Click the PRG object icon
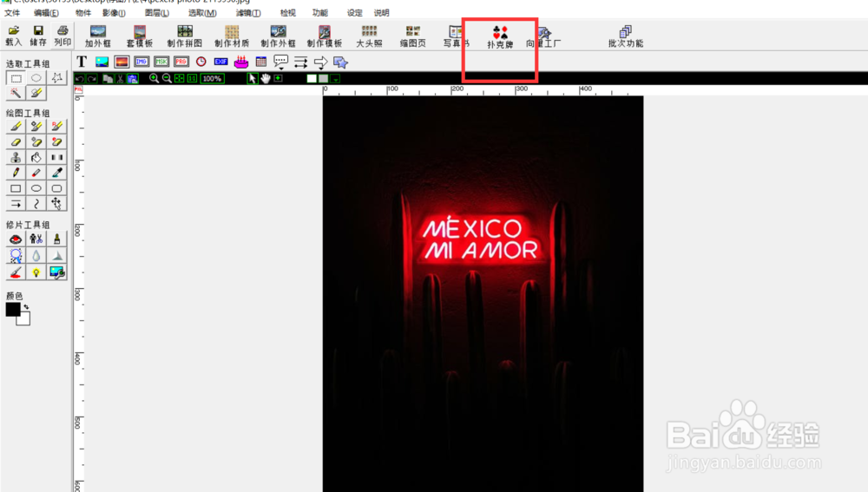The width and height of the screenshot is (868, 492). (181, 62)
